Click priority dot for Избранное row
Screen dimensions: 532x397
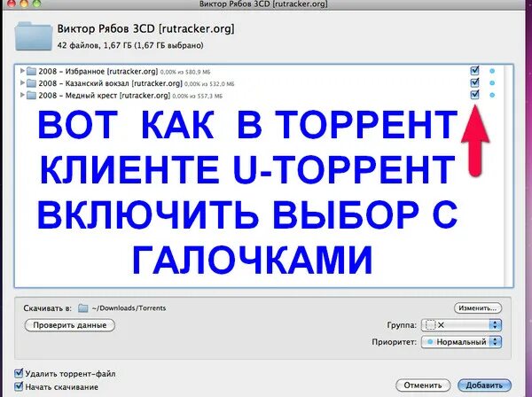(492, 71)
